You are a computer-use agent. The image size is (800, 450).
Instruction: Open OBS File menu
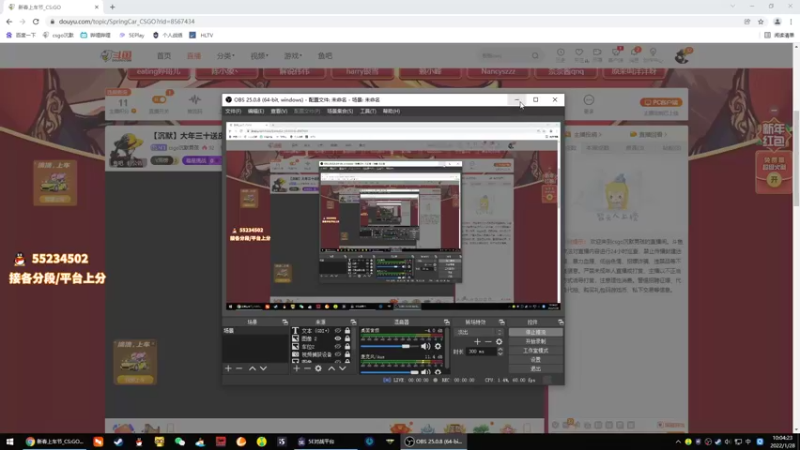tap(233, 111)
